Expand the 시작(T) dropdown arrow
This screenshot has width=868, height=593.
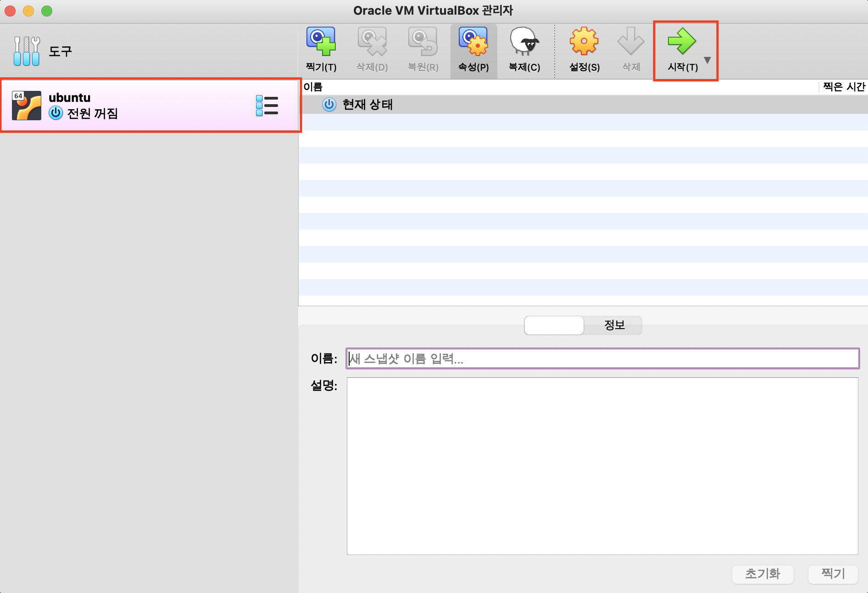click(x=707, y=60)
